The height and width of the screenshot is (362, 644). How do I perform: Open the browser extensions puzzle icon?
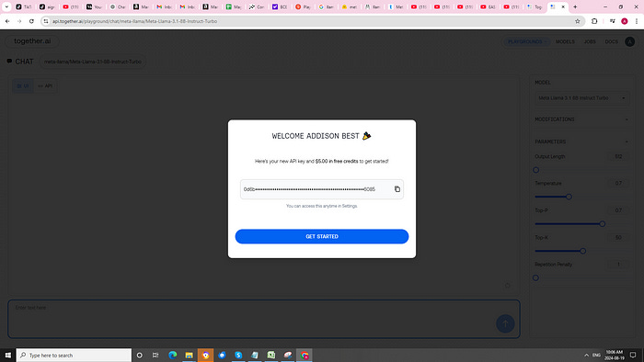594,21
